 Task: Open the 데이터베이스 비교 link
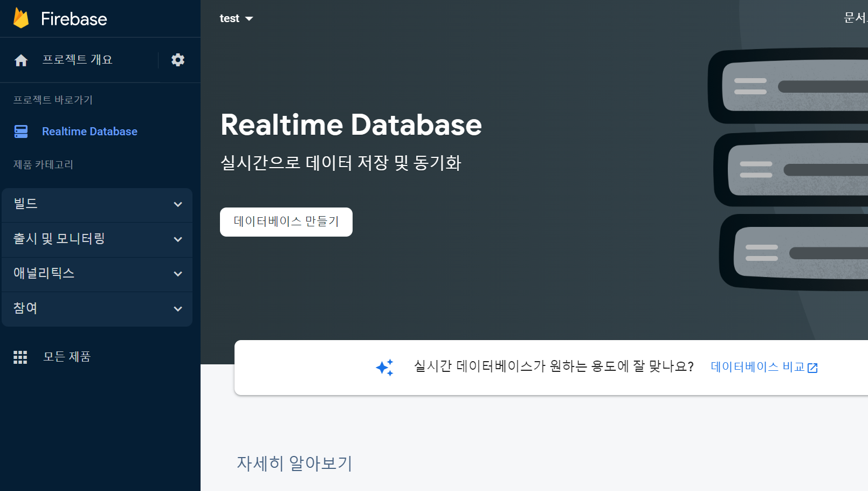point(757,367)
